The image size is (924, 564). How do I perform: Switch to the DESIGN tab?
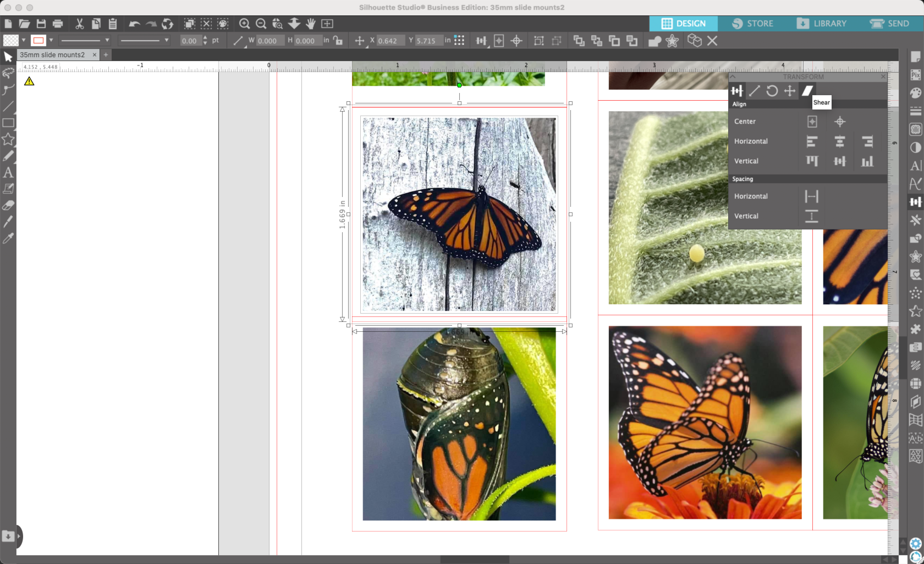pyautogui.click(x=683, y=24)
